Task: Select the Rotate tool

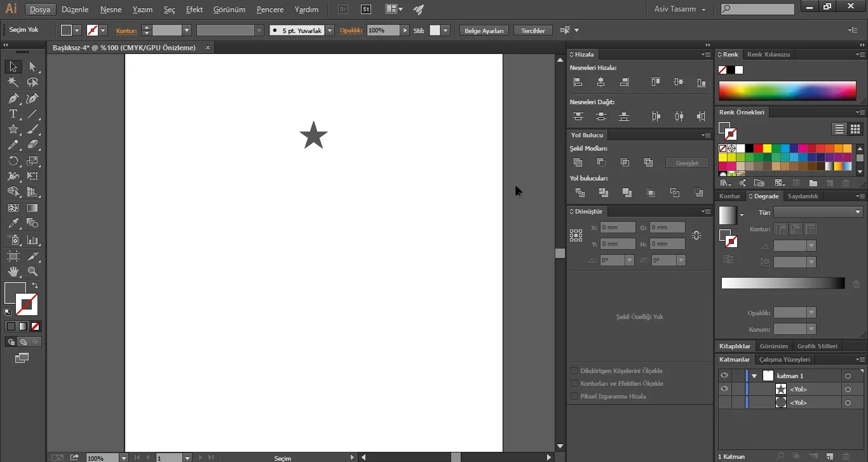Action: [x=13, y=161]
